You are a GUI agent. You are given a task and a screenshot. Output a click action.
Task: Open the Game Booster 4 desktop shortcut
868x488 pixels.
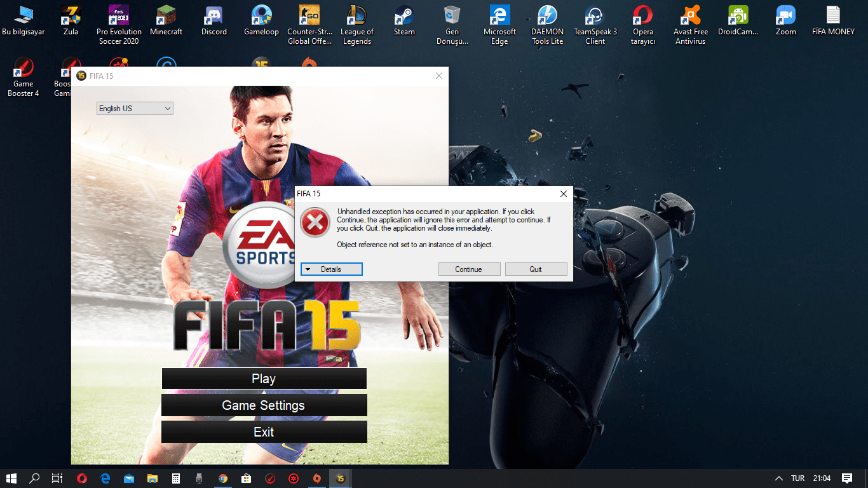pyautogui.click(x=24, y=77)
